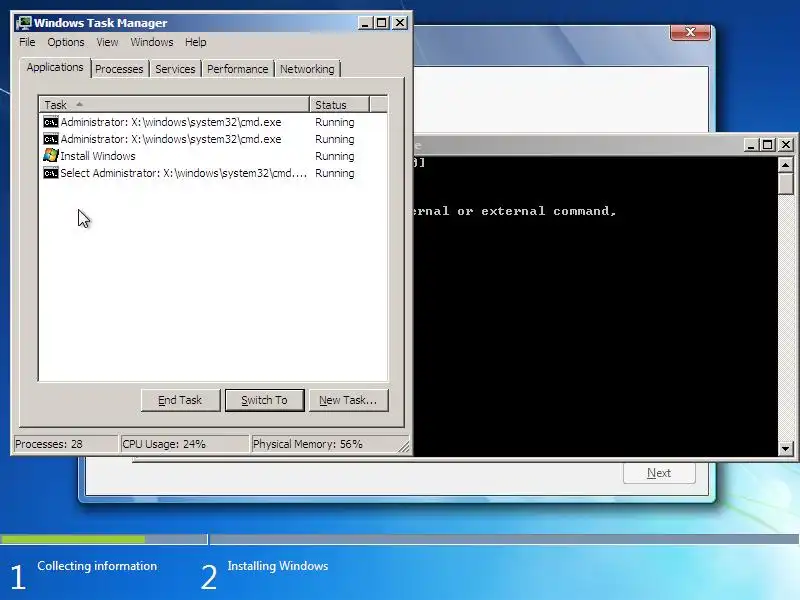Close the command prompt window
Viewport: 800px width, 600px height.
coord(786,145)
